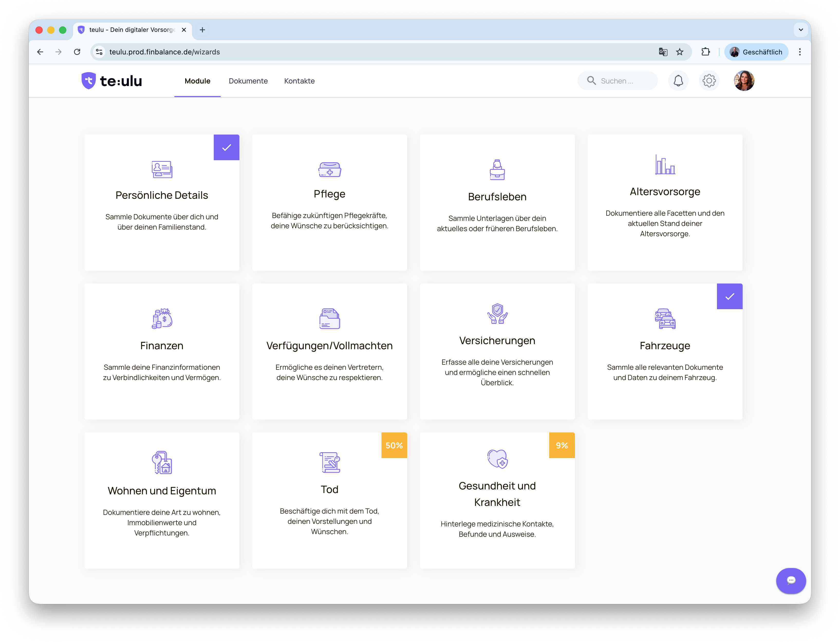
Task: Open the notifications bell icon
Action: pyautogui.click(x=678, y=81)
